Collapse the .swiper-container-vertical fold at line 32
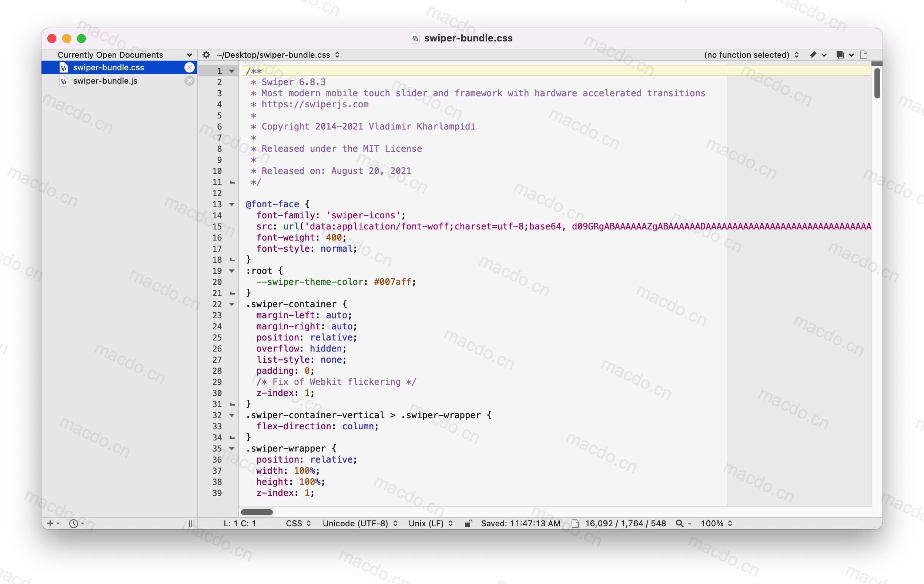 click(232, 415)
